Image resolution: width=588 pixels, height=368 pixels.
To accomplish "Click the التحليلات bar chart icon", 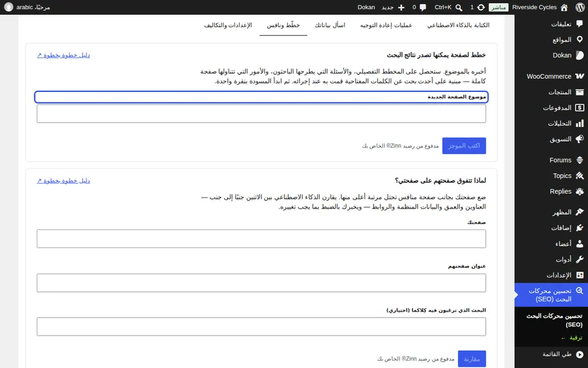I will [579, 123].
